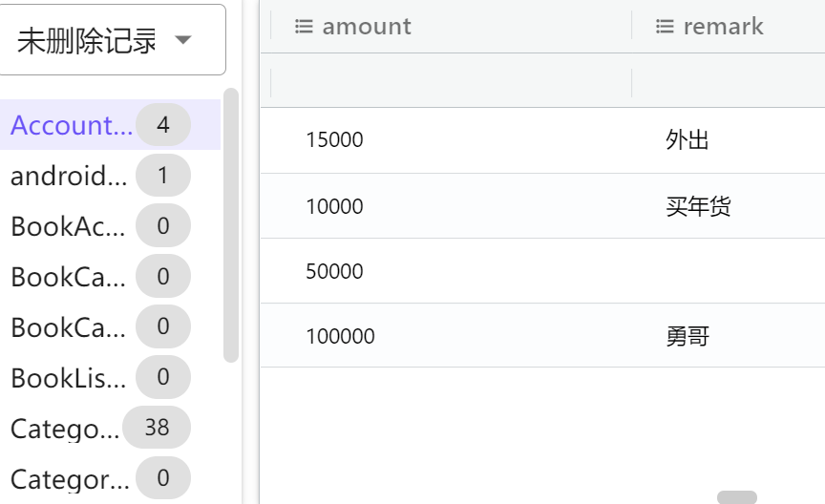Click the 勇哥 remark cell

(x=687, y=336)
